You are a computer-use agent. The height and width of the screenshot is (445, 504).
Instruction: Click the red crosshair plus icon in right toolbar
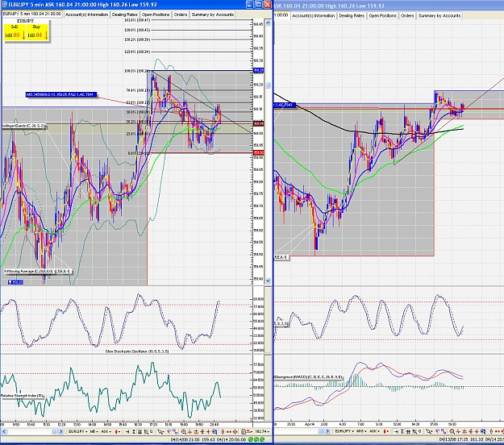pos(477,431)
